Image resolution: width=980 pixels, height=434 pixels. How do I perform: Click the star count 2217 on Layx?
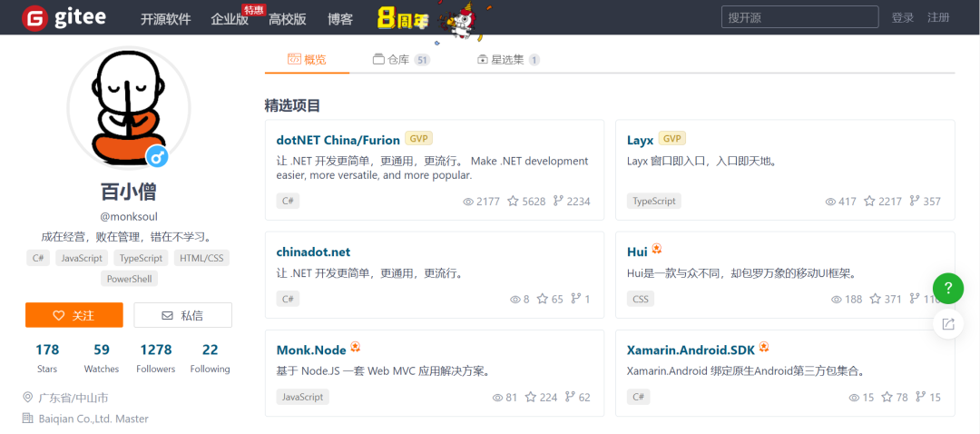point(883,202)
